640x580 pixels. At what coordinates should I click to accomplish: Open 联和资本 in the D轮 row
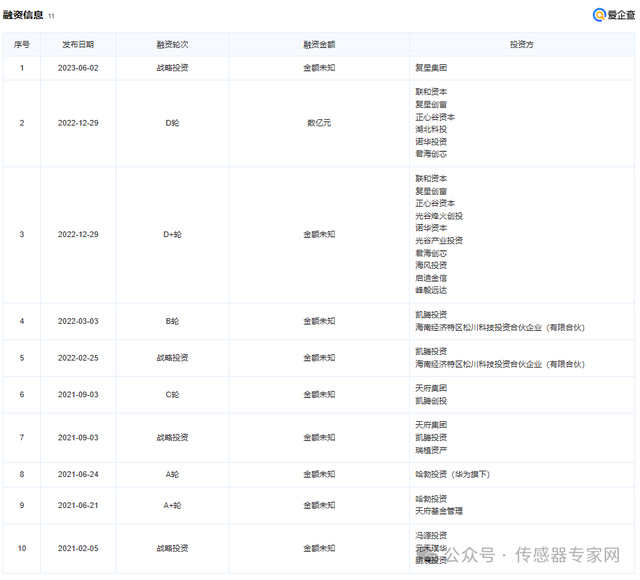point(431,92)
